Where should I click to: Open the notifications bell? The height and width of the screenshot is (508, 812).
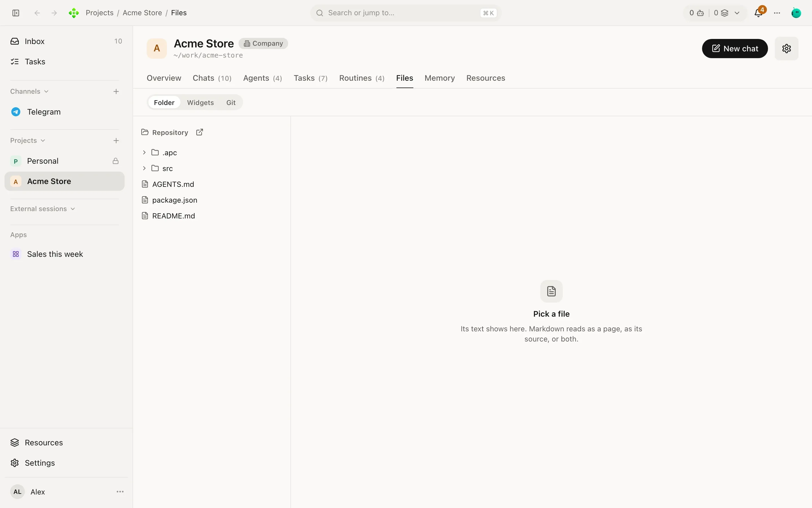tap(758, 13)
